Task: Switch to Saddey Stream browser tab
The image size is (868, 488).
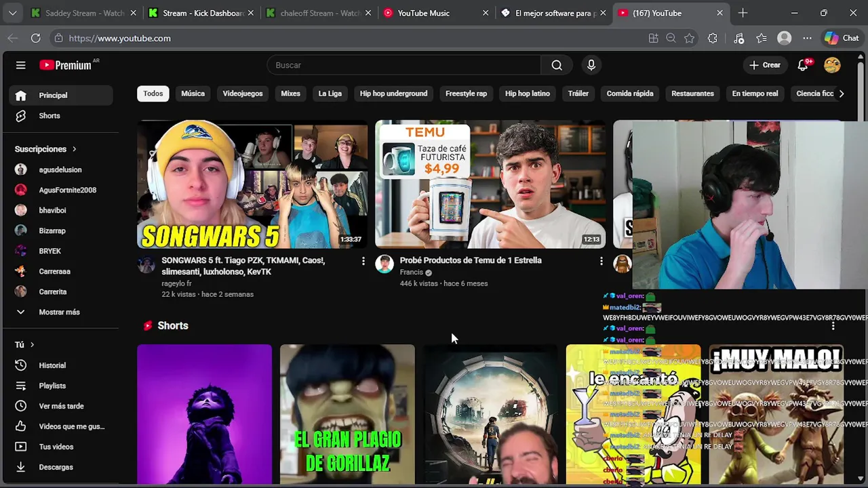Action: click(x=83, y=13)
